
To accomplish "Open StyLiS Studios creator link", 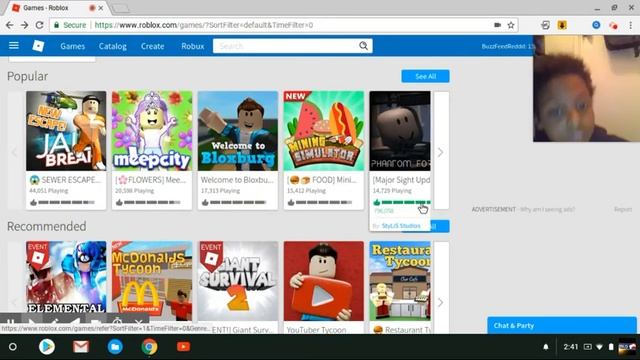I will point(401,226).
